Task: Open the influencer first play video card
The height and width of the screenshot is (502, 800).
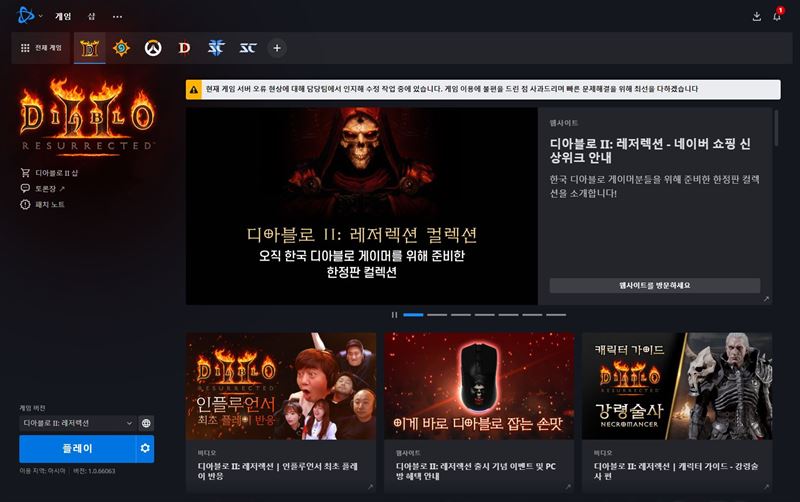Action: pyautogui.click(x=281, y=412)
